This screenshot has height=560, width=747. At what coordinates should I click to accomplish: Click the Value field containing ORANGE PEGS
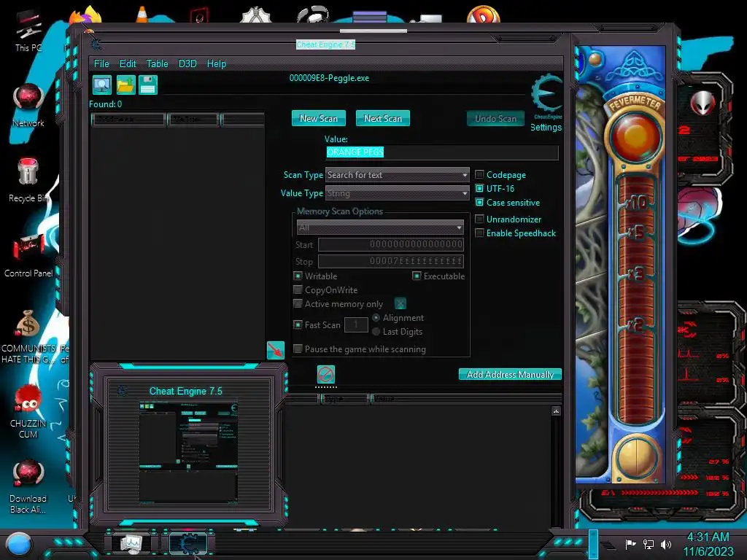tap(441, 152)
